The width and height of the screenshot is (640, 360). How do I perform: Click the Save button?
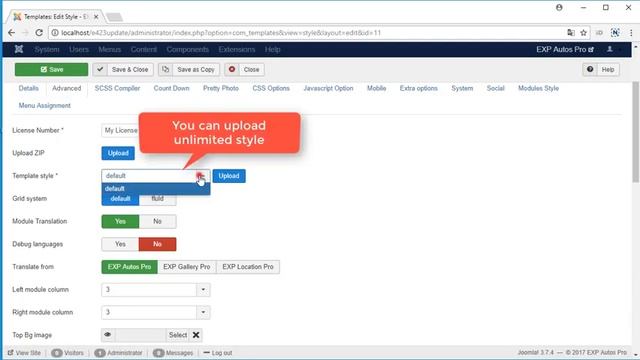click(x=51, y=69)
